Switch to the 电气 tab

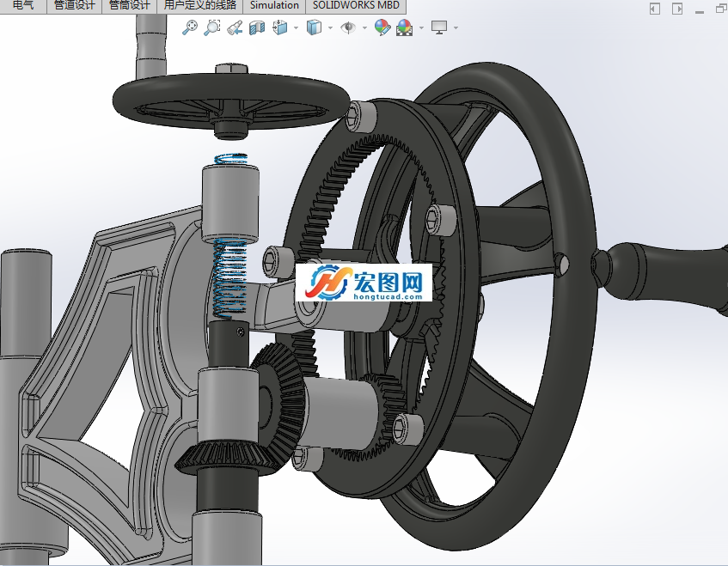click(x=23, y=5)
